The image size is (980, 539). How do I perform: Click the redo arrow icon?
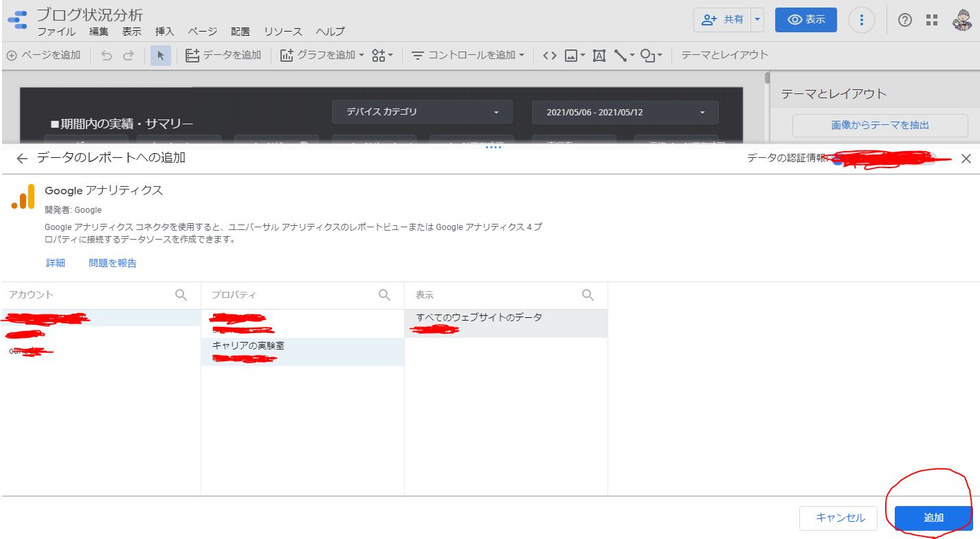(x=129, y=56)
